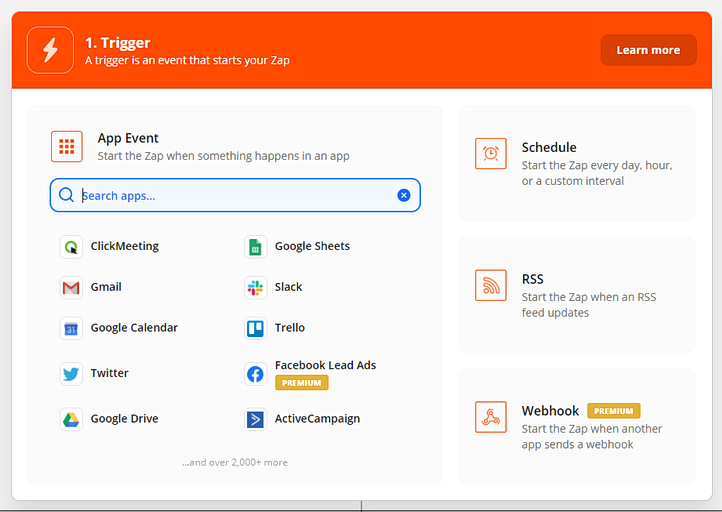722x512 pixels.
Task: Click the lightning bolt Trigger icon
Action: tap(50, 50)
